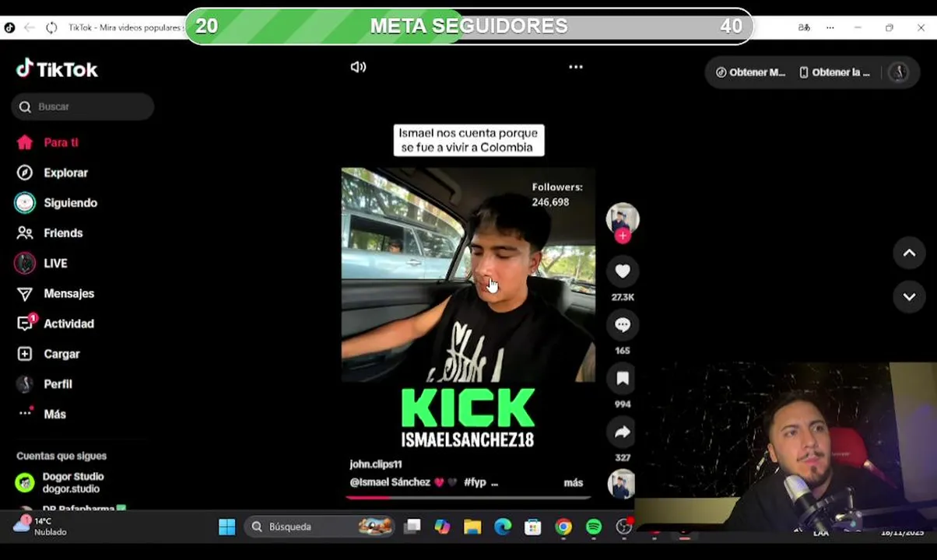Open File Explorer from the taskbar
The width and height of the screenshot is (937, 560).
coord(472,527)
